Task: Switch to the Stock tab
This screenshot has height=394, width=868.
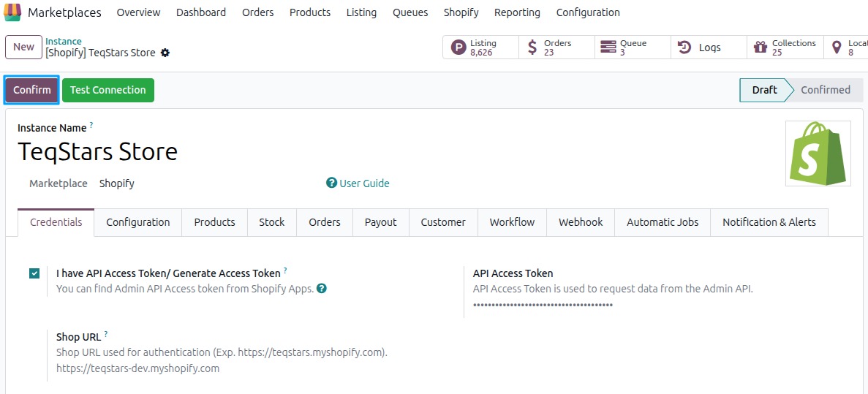Action: pos(272,222)
